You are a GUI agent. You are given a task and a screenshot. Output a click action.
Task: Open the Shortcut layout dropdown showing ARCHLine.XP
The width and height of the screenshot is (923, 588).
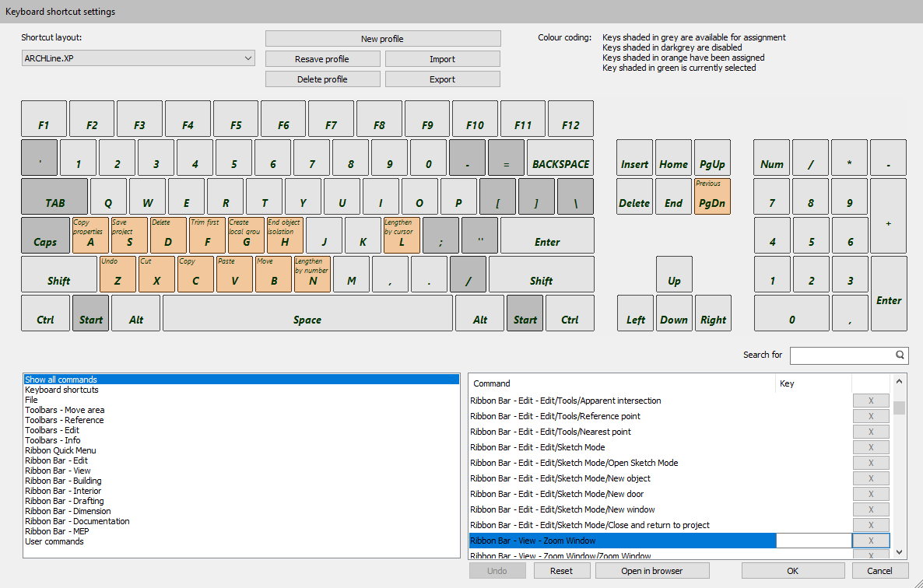[139, 58]
